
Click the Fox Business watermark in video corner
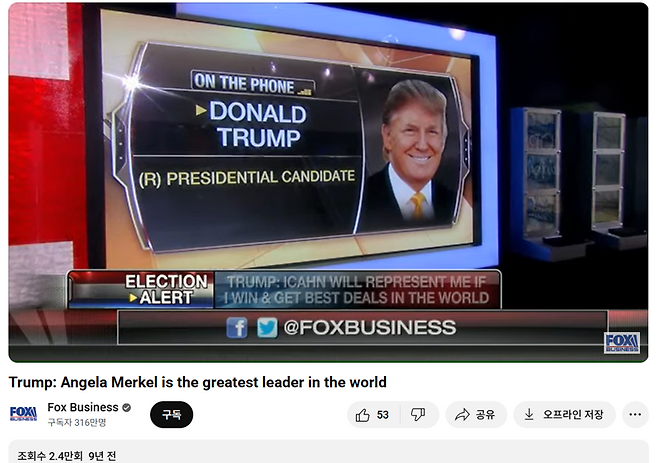622,342
